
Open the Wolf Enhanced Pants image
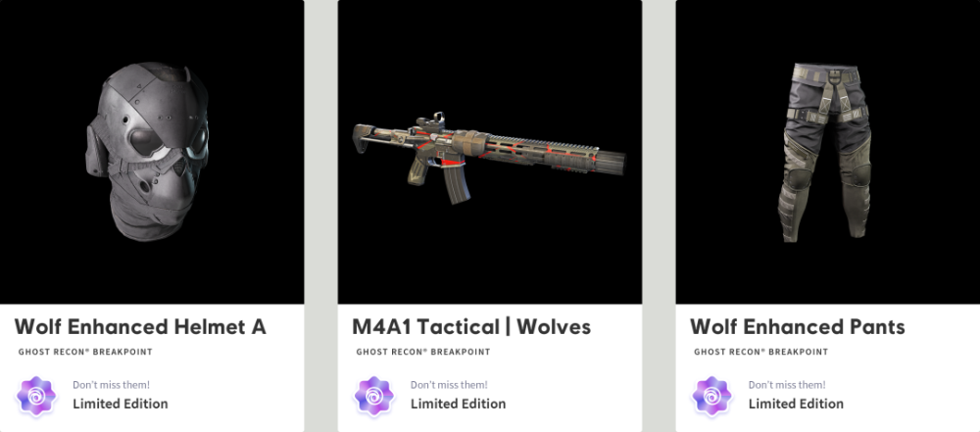[824, 152]
